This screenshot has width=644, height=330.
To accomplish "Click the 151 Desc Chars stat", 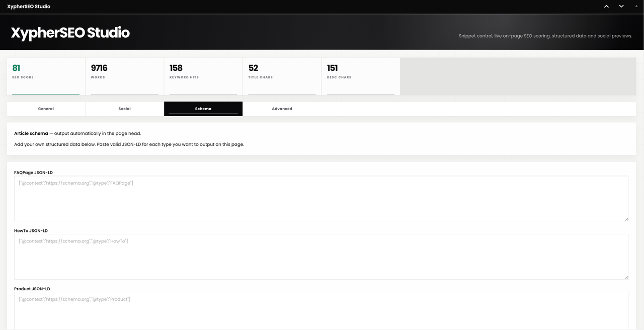I will [x=361, y=76].
